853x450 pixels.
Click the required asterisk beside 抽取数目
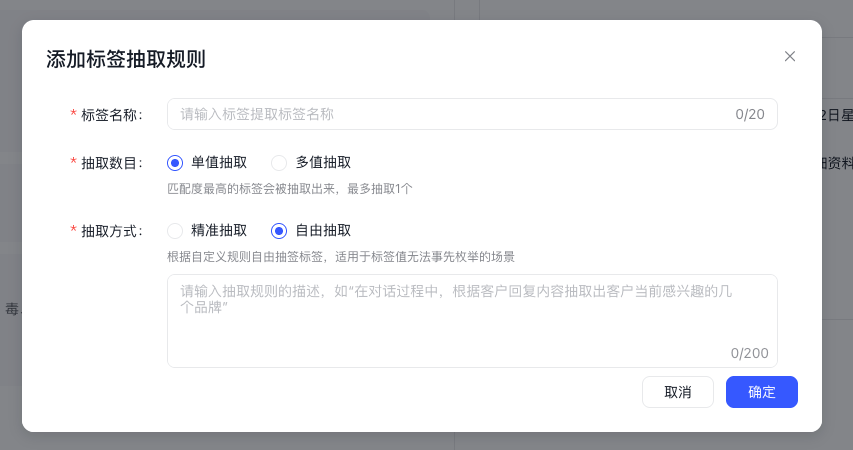coord(73,163)
